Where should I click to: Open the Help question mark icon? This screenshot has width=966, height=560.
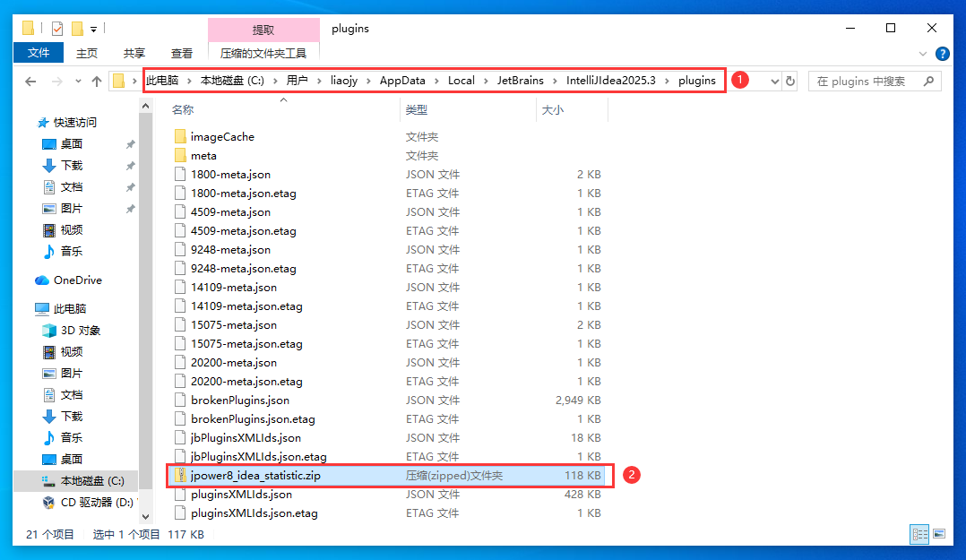tap(943, 54)
